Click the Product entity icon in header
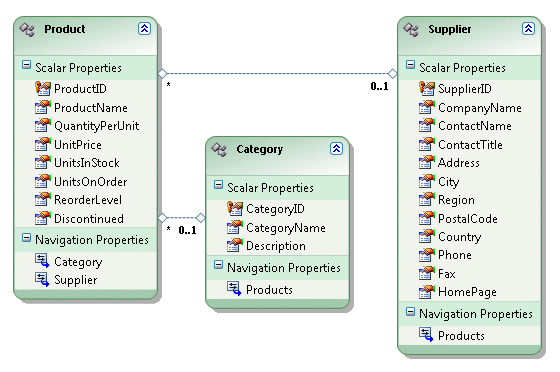The width and height of the screenshot is (560, 372). (27, 29)
